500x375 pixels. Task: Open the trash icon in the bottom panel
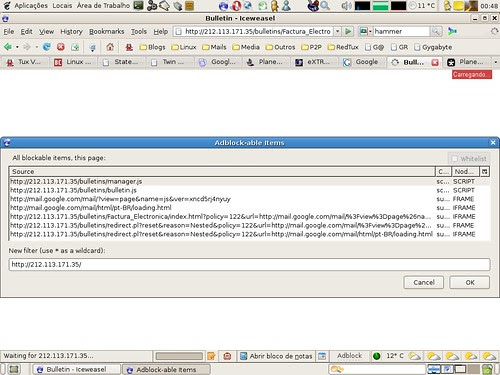pyautogui.click(x=487, y=369)
